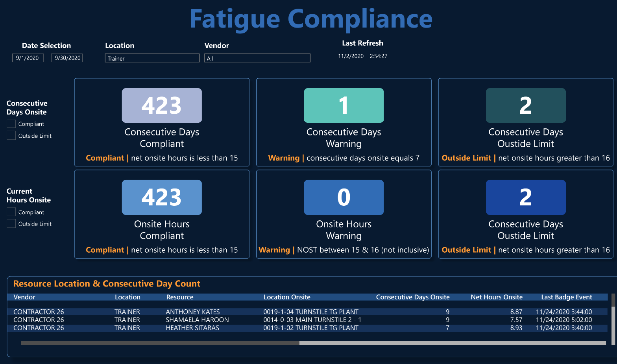This screenshot has height=364, width=617.
Task: Click the table's vertical scrollbar
Action: point(613,319)
